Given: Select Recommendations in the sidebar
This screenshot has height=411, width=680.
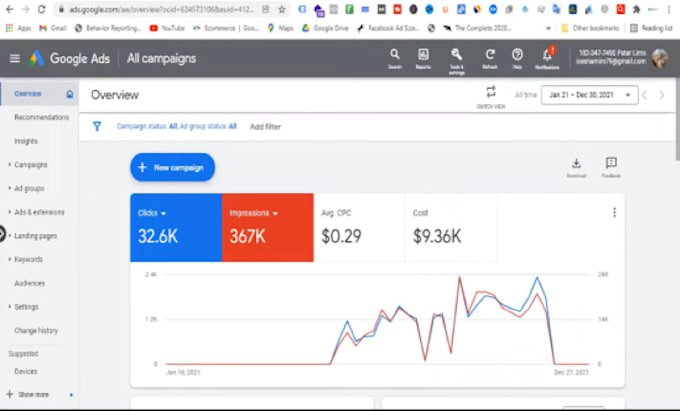Looking at the screenshot, I should tap(41, 118).
